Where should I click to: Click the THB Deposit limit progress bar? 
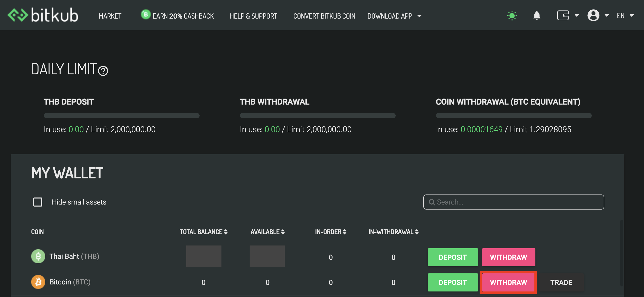click(x=121, y=116)
